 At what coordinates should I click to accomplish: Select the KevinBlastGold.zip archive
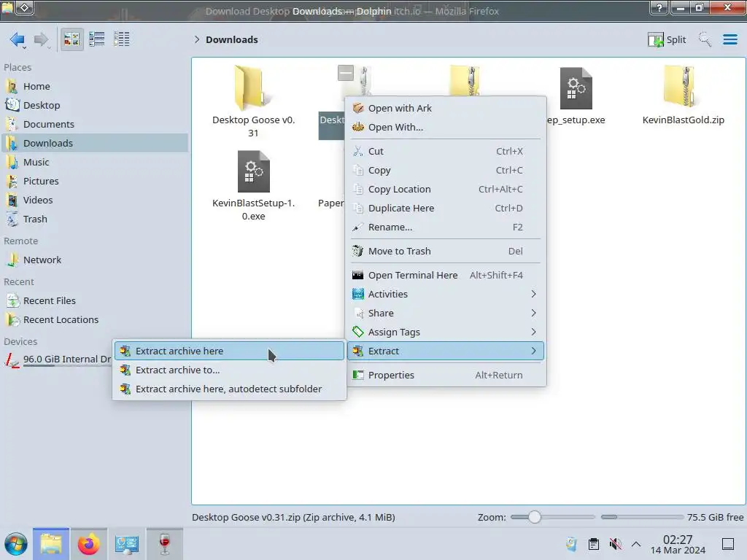coord(683,96)
